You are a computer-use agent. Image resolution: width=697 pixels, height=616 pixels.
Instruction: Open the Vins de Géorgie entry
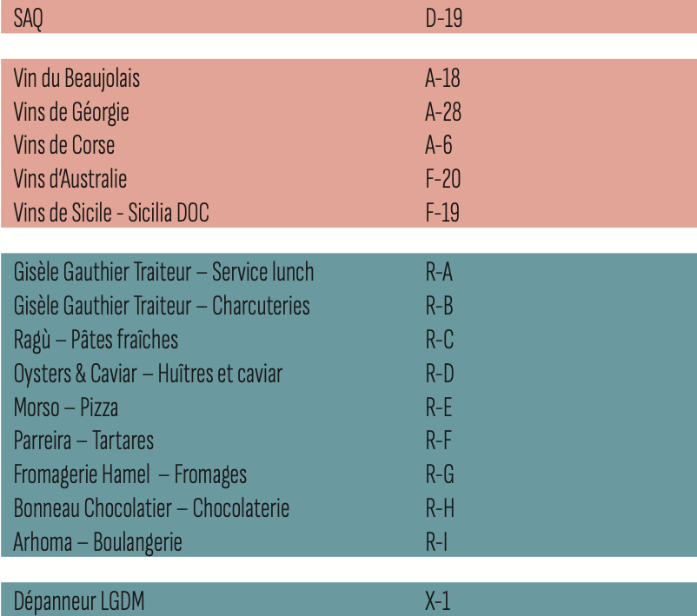click(71, 112)
